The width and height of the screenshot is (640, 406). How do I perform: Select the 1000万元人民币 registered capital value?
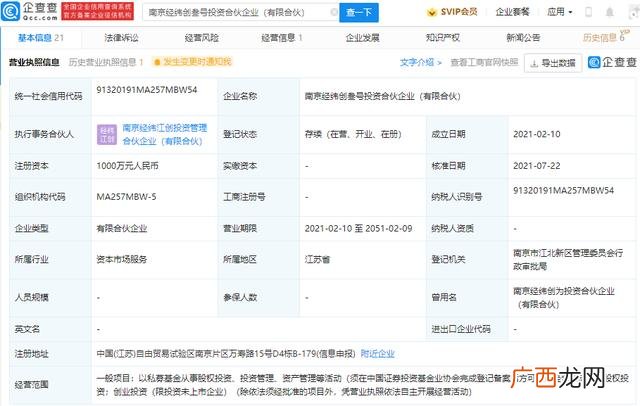tap(127, 166)
